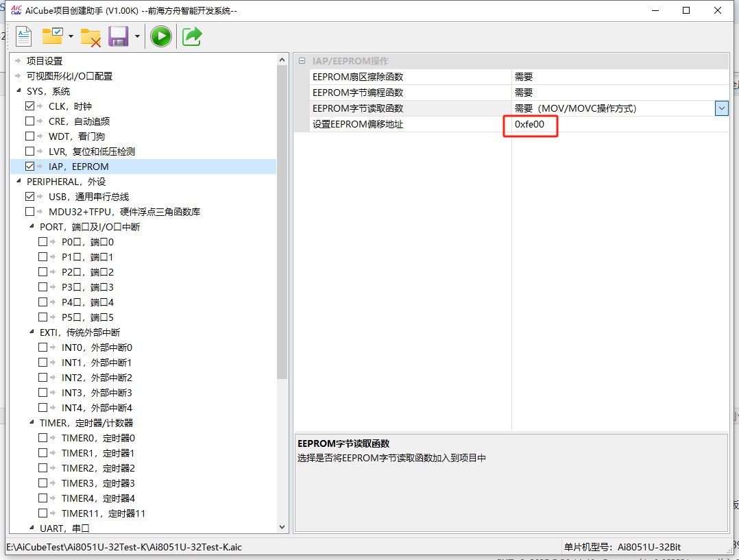Screen dimensions: 739x560
Task: Click the new project document icon
Action: click(23, 36)
